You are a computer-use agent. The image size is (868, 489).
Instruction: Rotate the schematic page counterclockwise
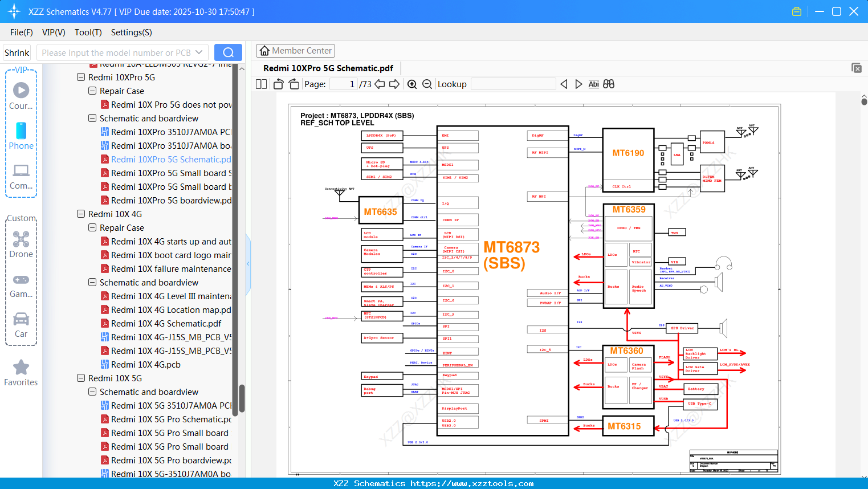279,84
